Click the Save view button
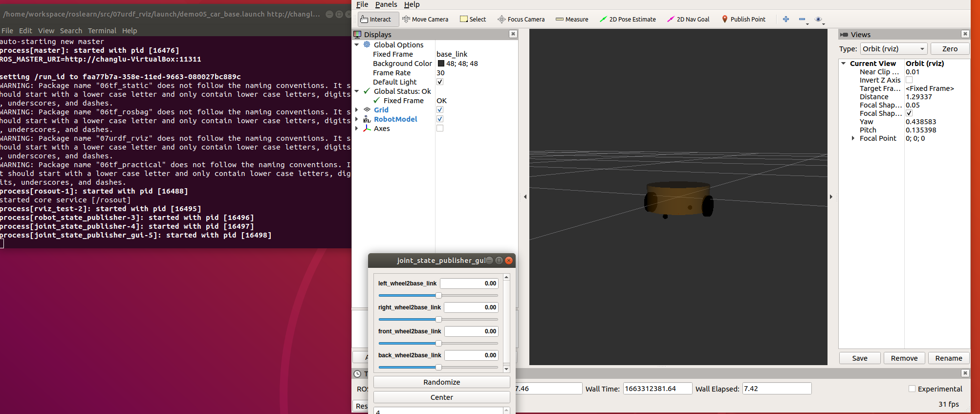The image size is (980, 414). click(x=860, y=358)
